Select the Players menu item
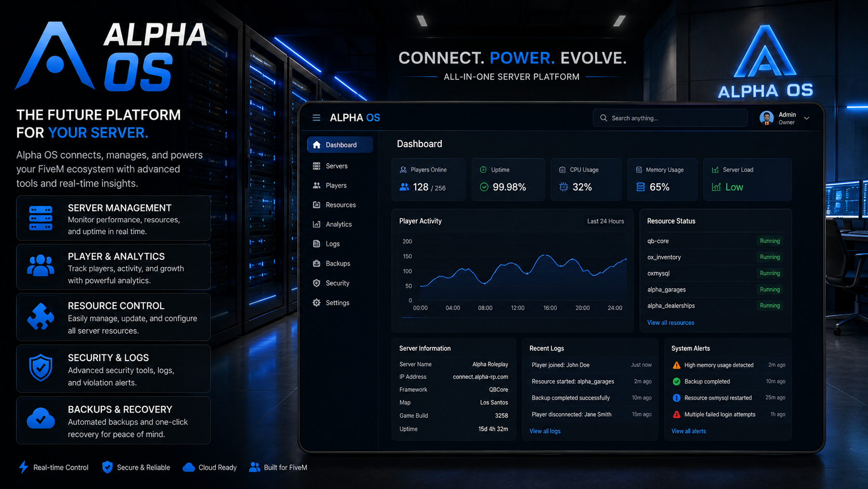Screen dimensions: 868x489 (x=340, y=186)
